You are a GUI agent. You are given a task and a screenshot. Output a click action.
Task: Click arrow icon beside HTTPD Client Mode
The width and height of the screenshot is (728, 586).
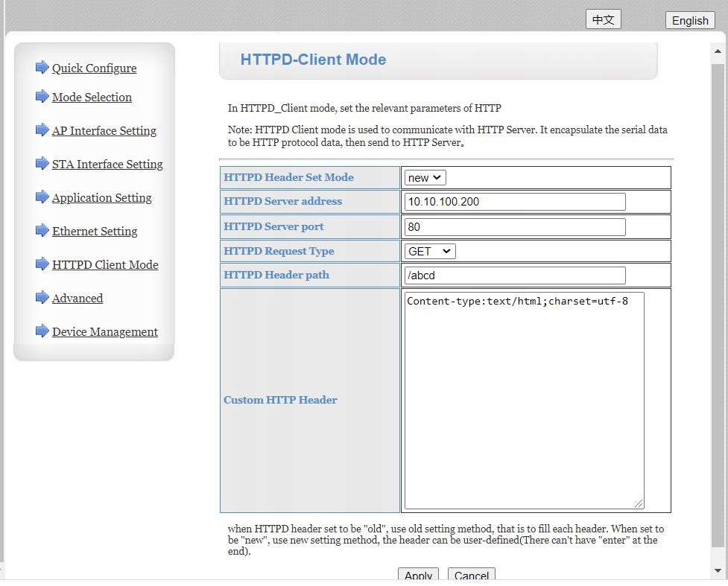(x=42, y=264)
